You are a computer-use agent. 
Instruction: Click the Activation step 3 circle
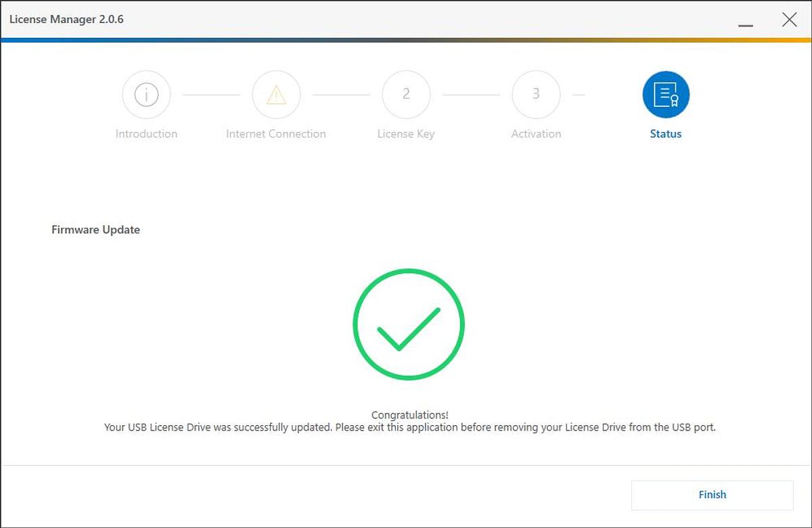click(536, 95)
